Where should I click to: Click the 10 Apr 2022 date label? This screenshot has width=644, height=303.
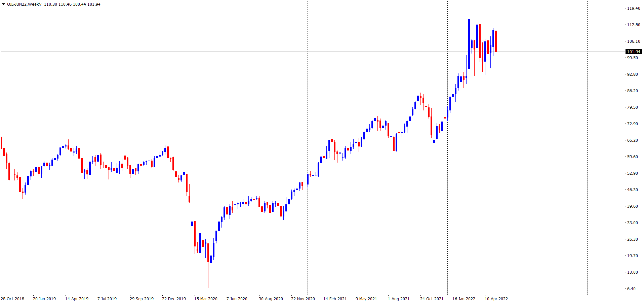(496, 299)
